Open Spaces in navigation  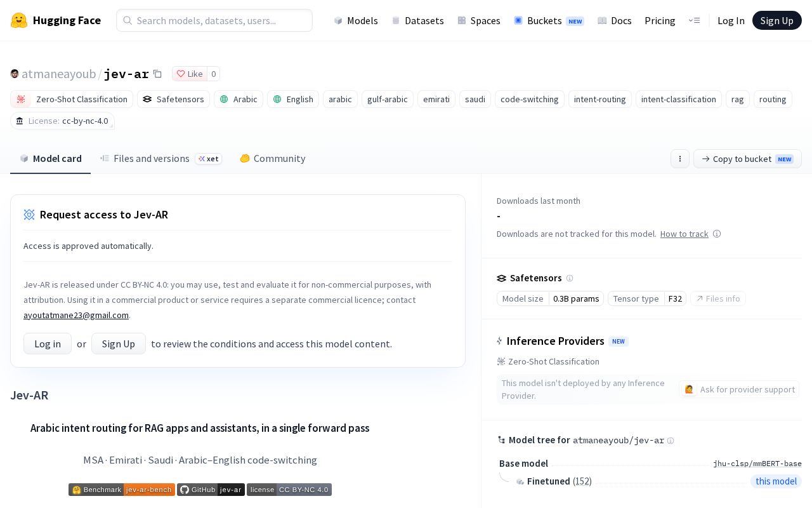[x=479, y=20]
